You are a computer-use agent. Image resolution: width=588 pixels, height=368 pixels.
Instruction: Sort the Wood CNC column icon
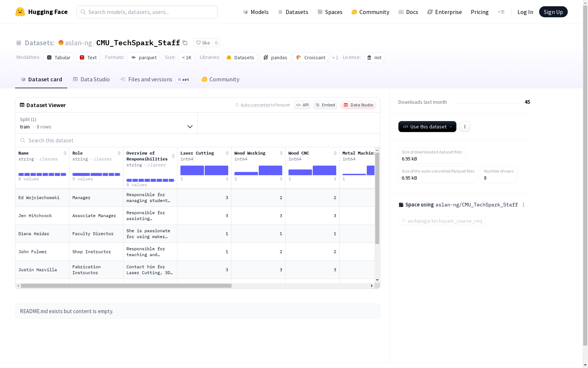(335, 153)
